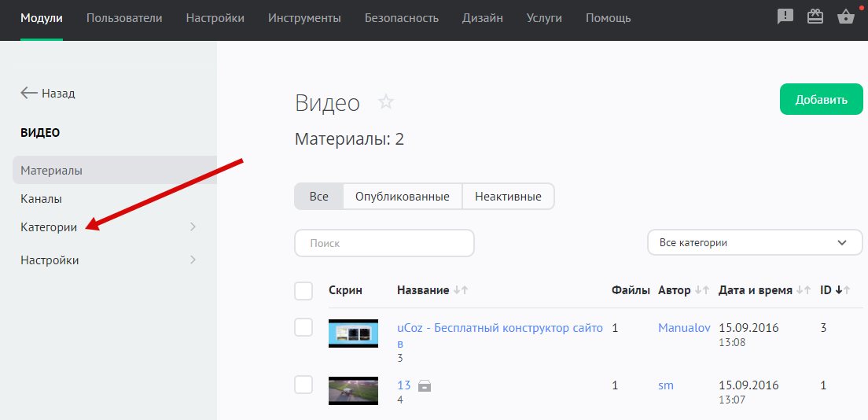Sort by Название column arrows
868x420 pixels.
coord(461,290)
